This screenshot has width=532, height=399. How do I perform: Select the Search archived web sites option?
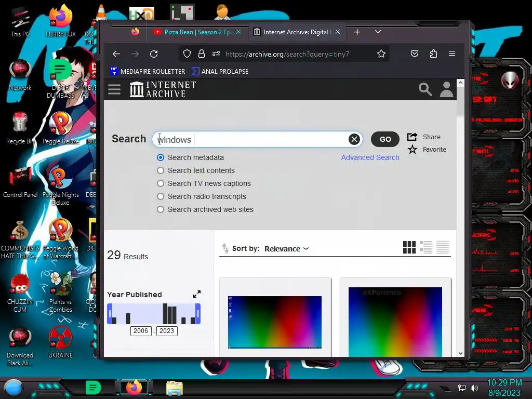pyautogui.click(x=161, y=209)
